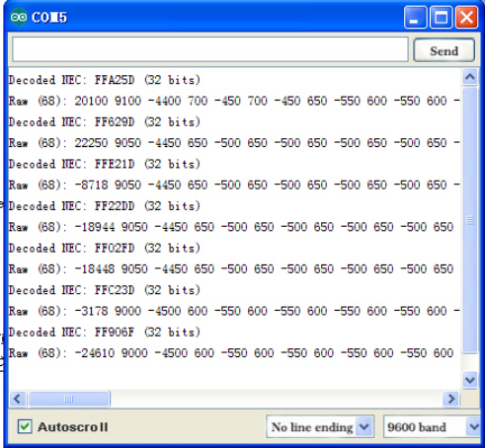Screen dimensions: 485x448
Task: Minimize the COM5 serial monitor window
Action: click(x=416, y=17)
